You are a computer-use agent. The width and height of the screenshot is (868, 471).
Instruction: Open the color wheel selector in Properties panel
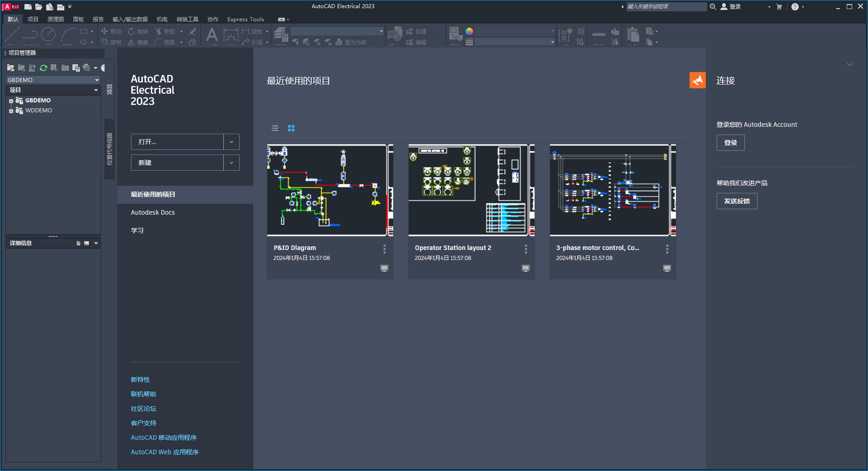coord(469,31)
